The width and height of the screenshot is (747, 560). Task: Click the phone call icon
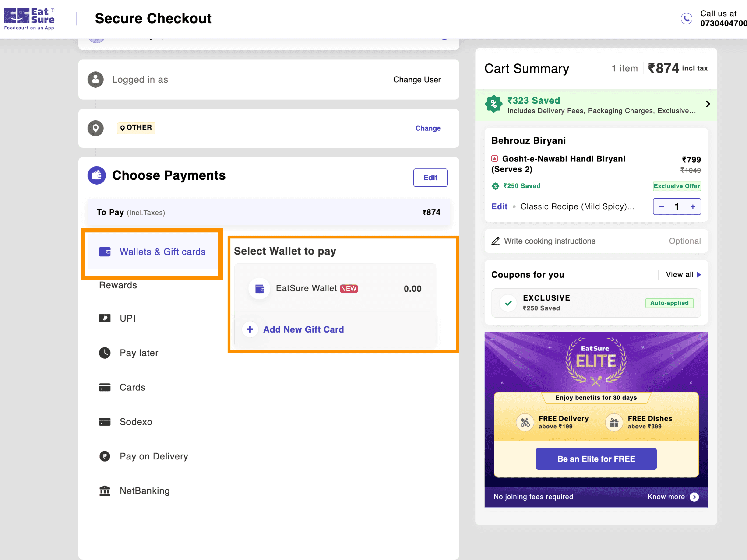click(686, 19)
